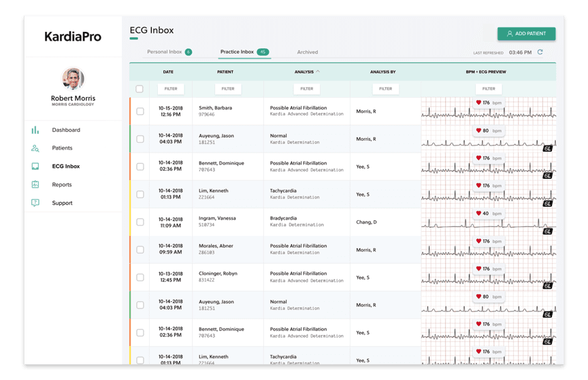Click the Dashboard bar chart icon
The width and height of the screenshot is (588, 380).
click(x=35, y=130)
